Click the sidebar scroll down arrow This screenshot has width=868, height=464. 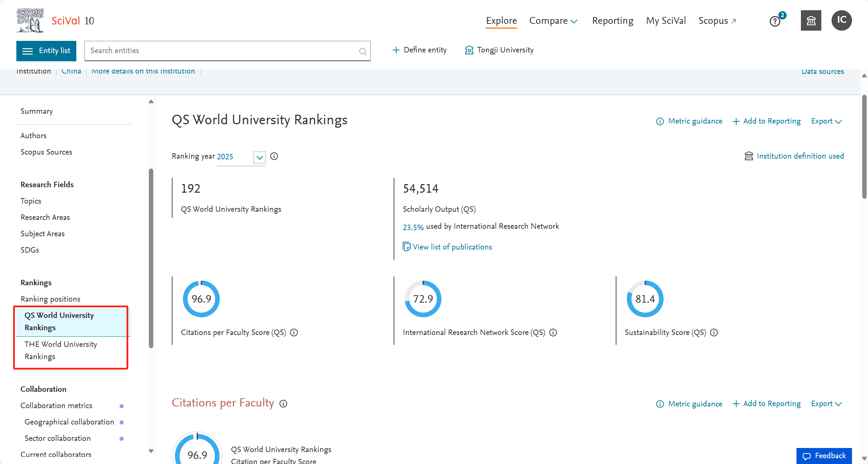point(151,451)
